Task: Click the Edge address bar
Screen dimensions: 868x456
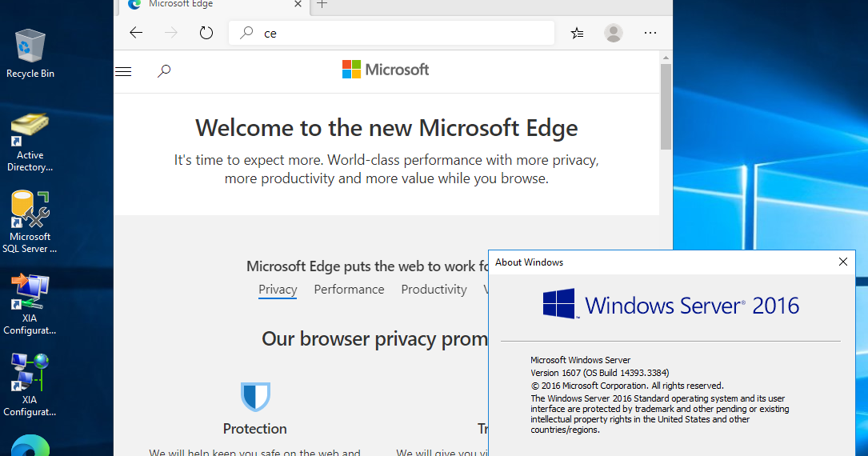Action: pyautogui.click(x=391, y=34)
